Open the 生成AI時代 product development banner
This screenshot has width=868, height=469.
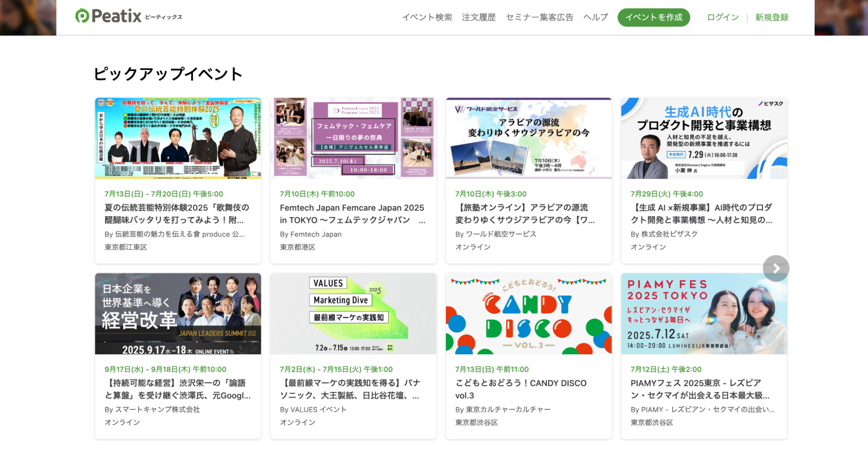704,138
